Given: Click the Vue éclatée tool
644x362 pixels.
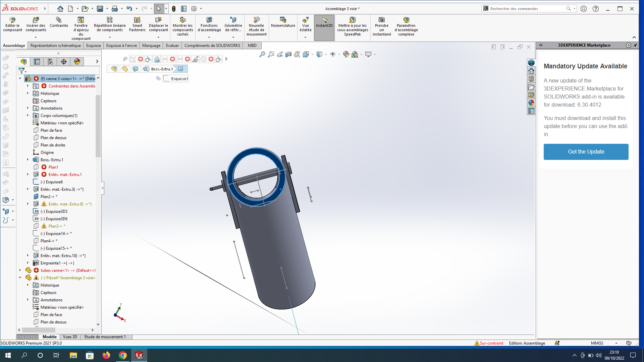Looking at the screenshot, I should click(x=305, y=24).
